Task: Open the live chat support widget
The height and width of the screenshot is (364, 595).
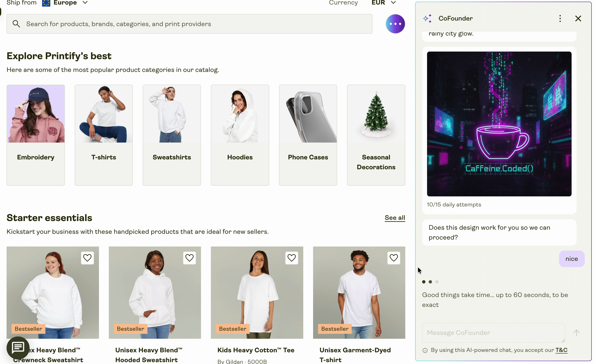Action: (x=18, y=348)
